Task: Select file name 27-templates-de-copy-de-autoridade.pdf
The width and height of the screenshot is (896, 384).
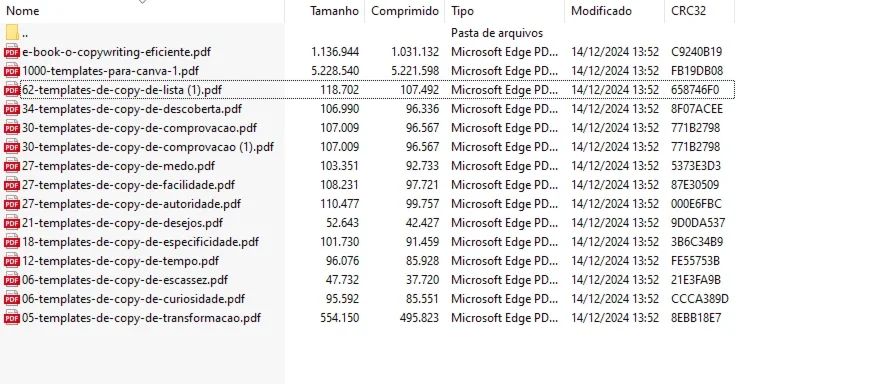Action: coord(131,203)
